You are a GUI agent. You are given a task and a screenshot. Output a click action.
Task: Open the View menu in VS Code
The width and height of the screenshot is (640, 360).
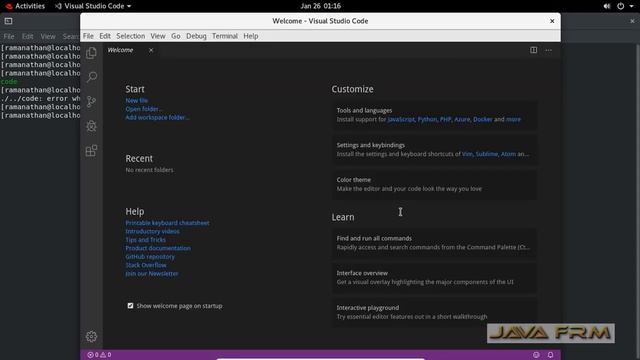[158, 36]
